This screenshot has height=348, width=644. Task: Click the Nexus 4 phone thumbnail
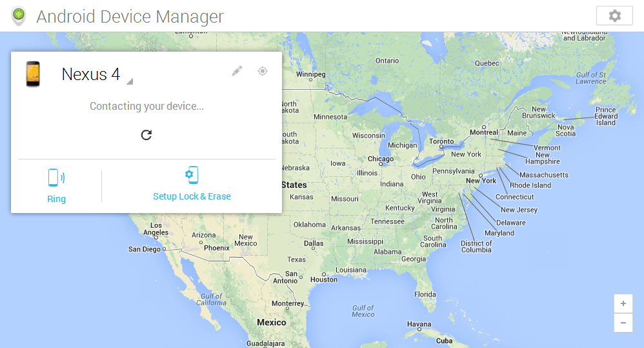coord(33,74)
